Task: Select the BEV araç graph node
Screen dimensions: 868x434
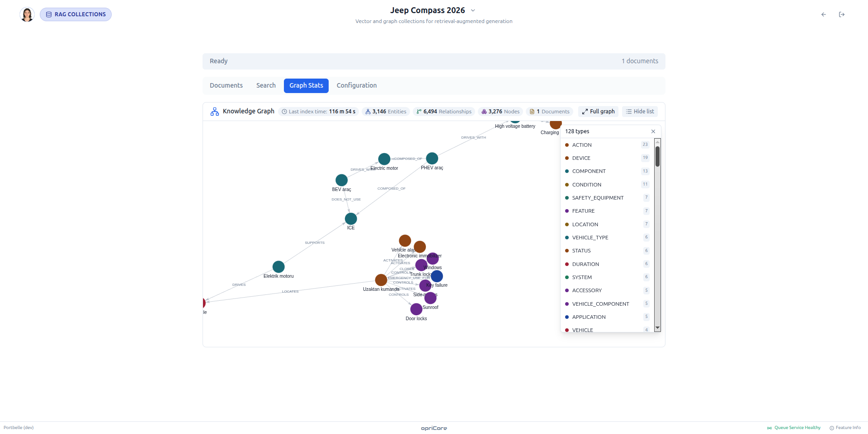Action: point(342,180)
